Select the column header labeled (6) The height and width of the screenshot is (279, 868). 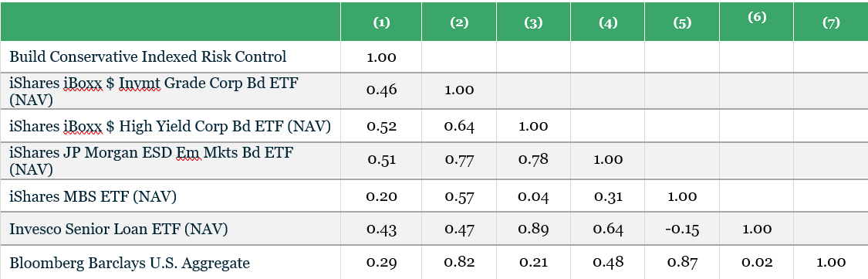point(757,17)
